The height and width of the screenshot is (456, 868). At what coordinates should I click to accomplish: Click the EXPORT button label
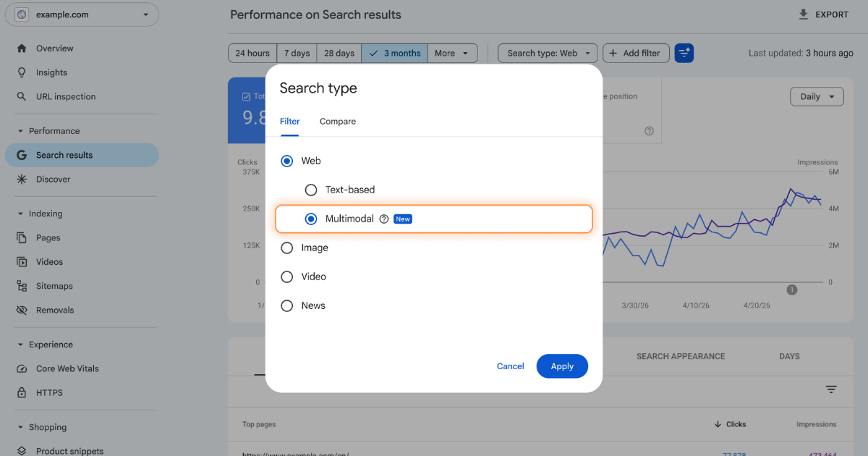(x=832, y=14)
